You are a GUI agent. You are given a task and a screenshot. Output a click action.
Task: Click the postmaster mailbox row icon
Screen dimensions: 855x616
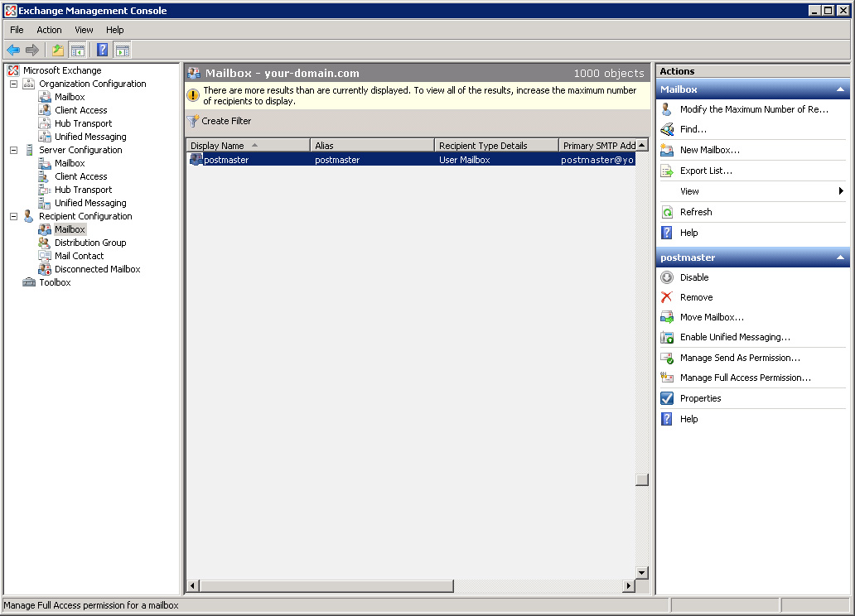pyautogui.click(x=196, y=160)
